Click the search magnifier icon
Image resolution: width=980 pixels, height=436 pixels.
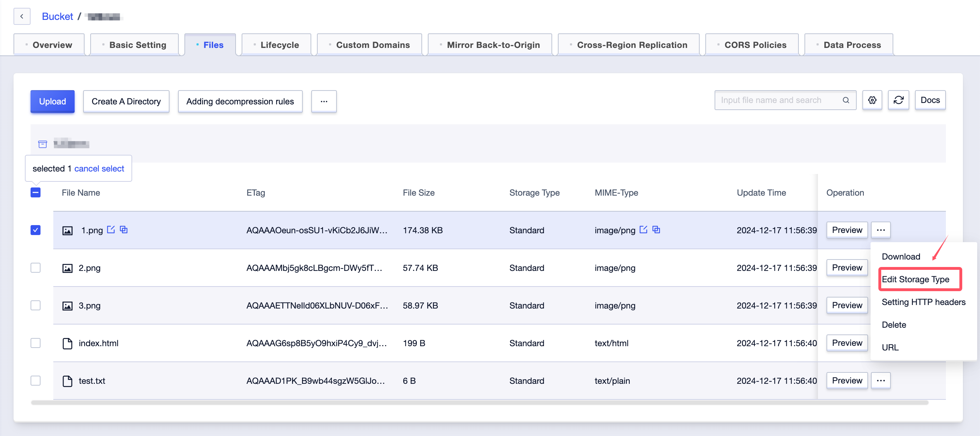coord(846,100)
